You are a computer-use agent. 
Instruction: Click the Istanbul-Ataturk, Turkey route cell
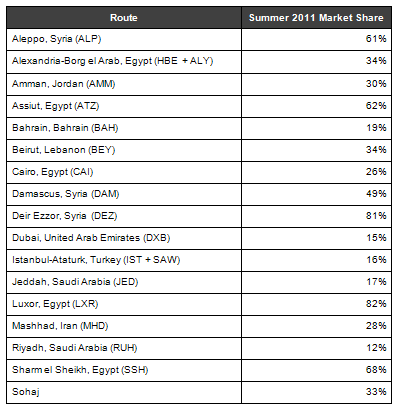(124, 260)
